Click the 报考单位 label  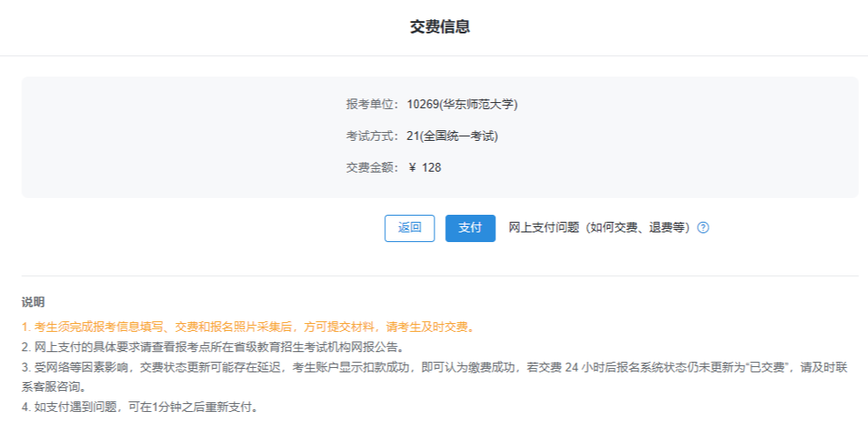click(x=372, y=105)
